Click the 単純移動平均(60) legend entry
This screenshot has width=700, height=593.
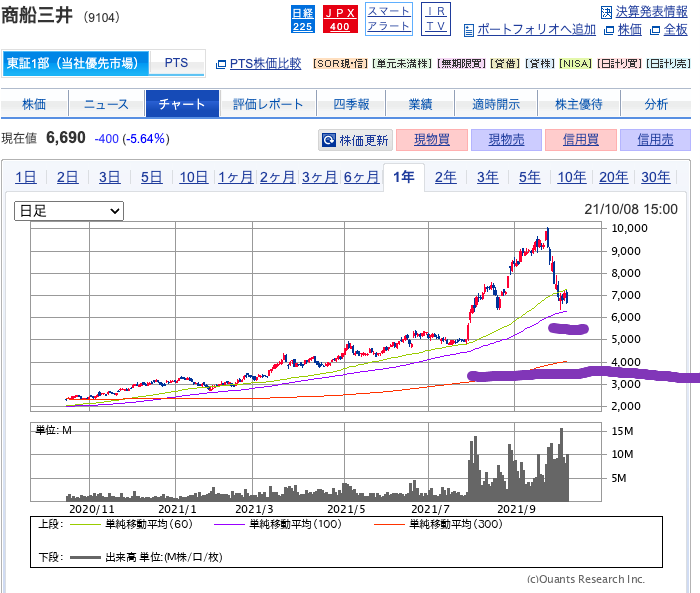click(131, 524)
